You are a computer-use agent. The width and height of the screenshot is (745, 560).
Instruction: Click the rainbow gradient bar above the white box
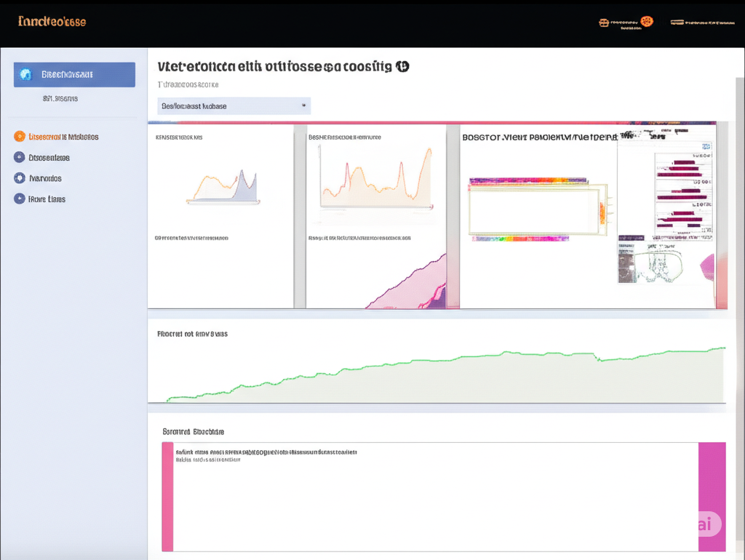tap(528, 181)
